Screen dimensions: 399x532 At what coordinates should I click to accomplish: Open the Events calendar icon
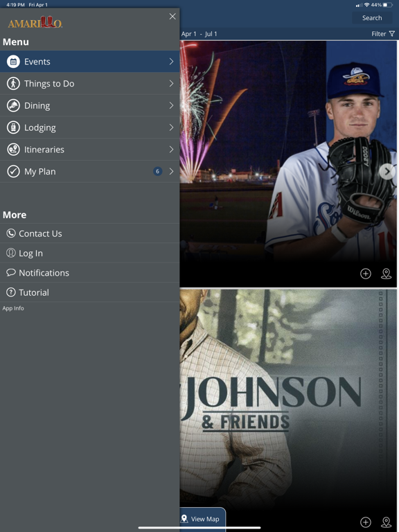[x=13, y=62]
